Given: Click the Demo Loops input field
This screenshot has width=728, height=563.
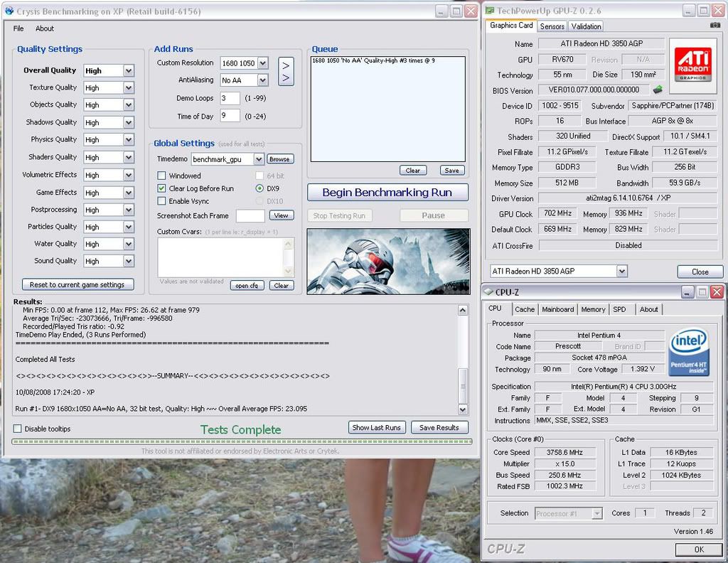Looking at the screenshot, I should click(230, 98).
